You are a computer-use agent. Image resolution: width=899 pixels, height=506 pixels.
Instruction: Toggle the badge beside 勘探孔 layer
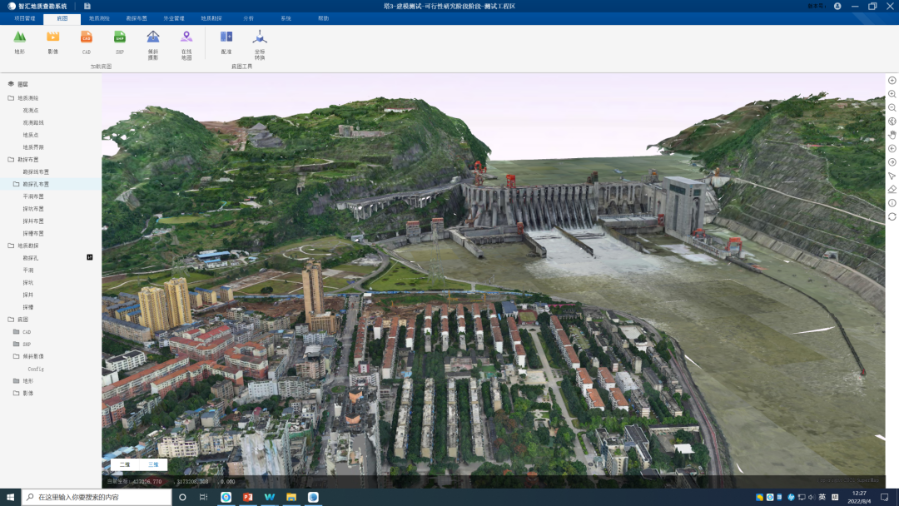click(90, 258)
